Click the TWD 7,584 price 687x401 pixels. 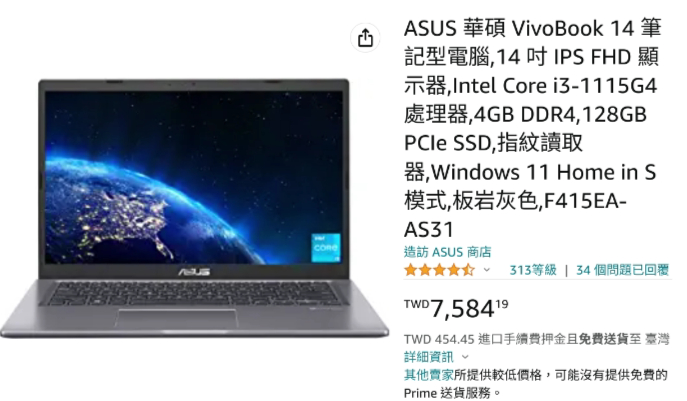click(456, 308)
